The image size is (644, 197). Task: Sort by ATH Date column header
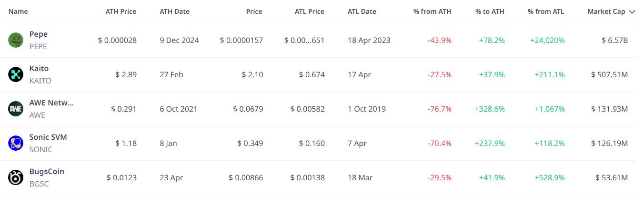click(174, 11)
